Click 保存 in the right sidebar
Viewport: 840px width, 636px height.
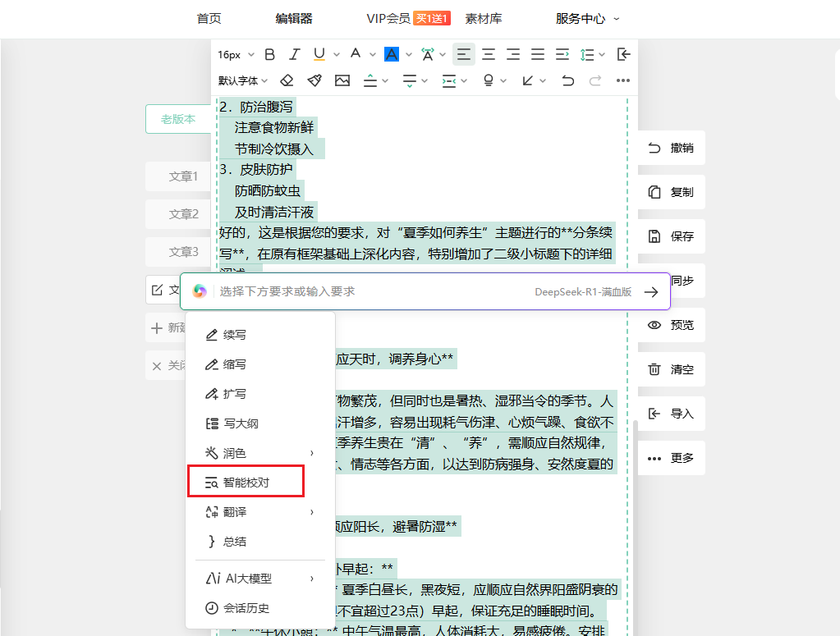coord(671,236)
